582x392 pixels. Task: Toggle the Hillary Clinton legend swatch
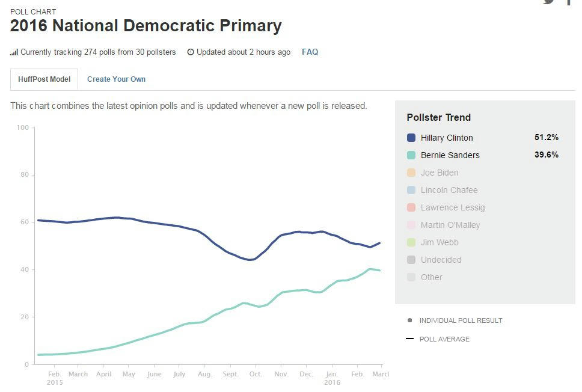tap(411, 138)
